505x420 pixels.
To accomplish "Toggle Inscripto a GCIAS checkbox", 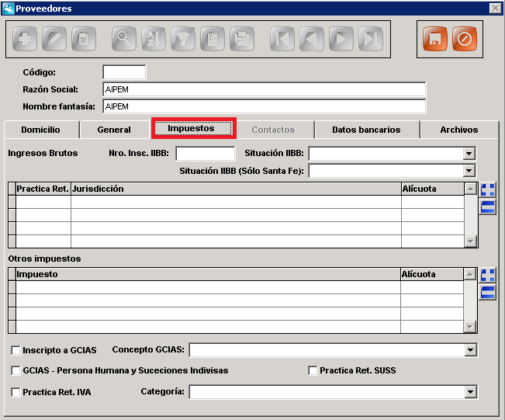I will (x=16, y=350).
